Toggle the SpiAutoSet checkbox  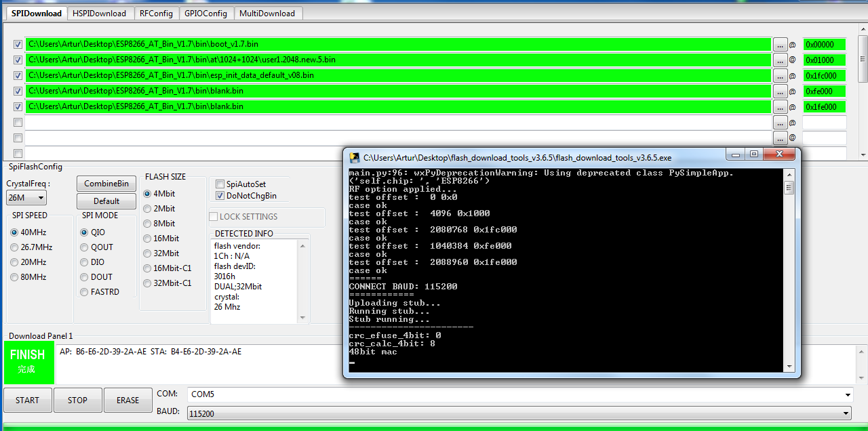pos(220,184)
